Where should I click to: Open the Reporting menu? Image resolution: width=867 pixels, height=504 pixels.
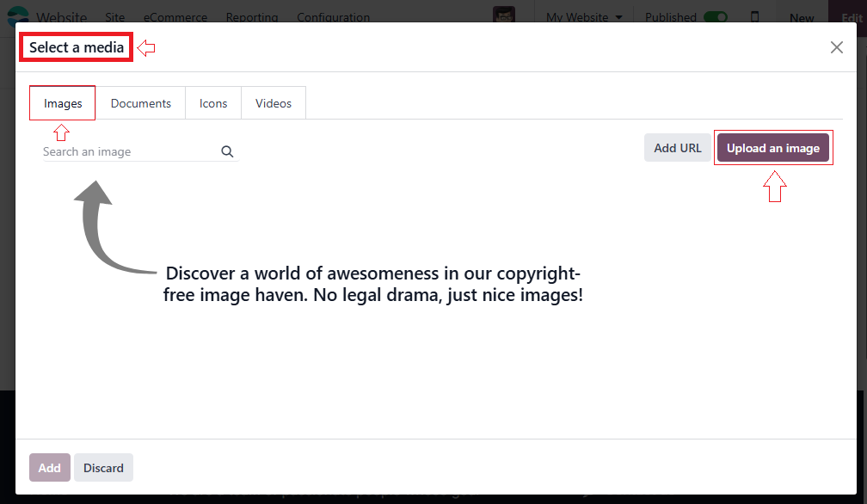(x=252, y=16)
